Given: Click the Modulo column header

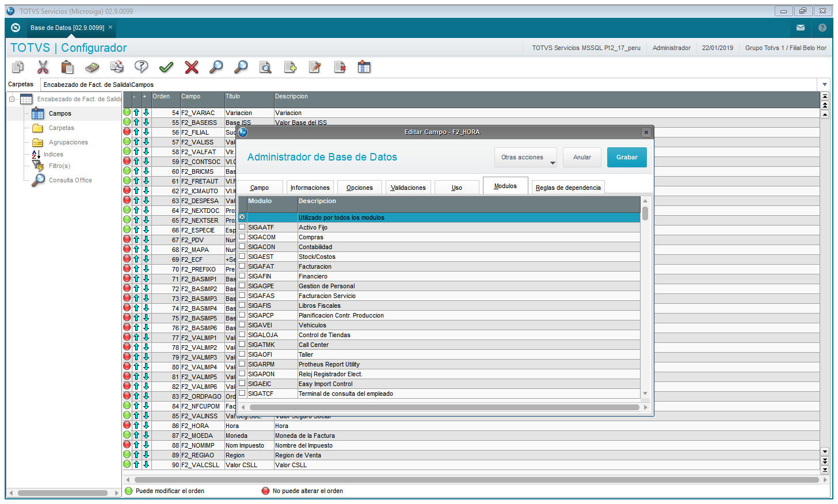Looking at the screenshot, I should tap(272, 205).
